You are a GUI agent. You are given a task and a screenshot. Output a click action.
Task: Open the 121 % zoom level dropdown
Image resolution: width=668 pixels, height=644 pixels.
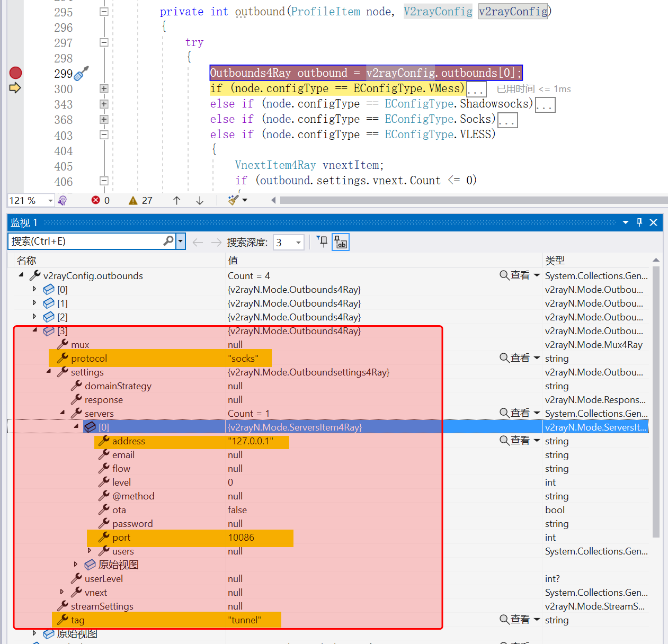coord(50,200)
